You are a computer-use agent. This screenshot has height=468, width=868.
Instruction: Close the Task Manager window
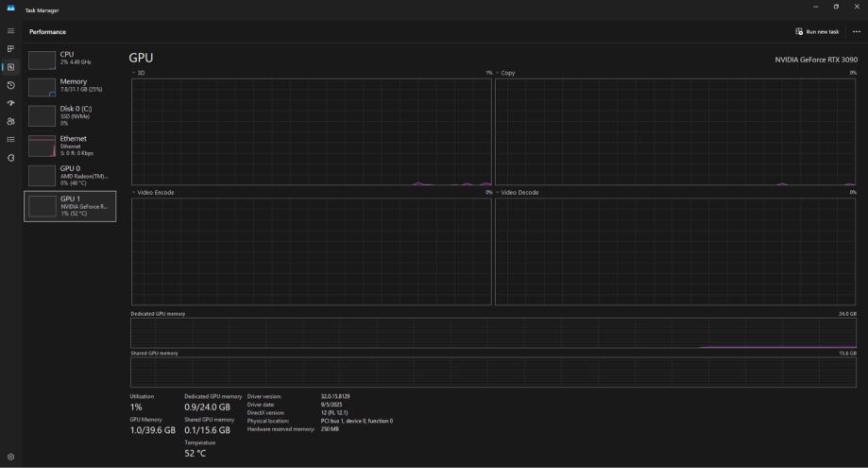857,7
